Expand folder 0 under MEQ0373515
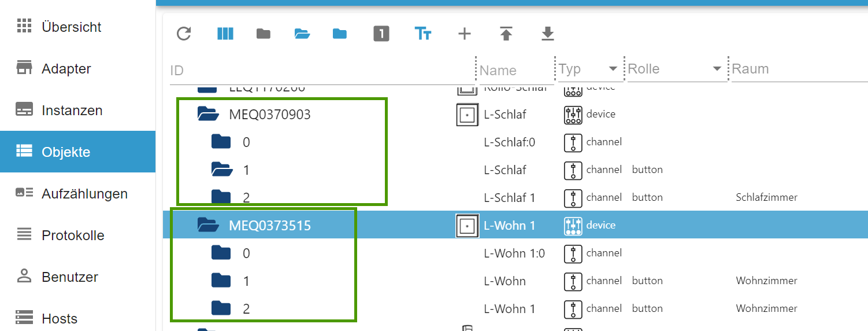This screenshot has height=331, width=868. coord(221,253)
